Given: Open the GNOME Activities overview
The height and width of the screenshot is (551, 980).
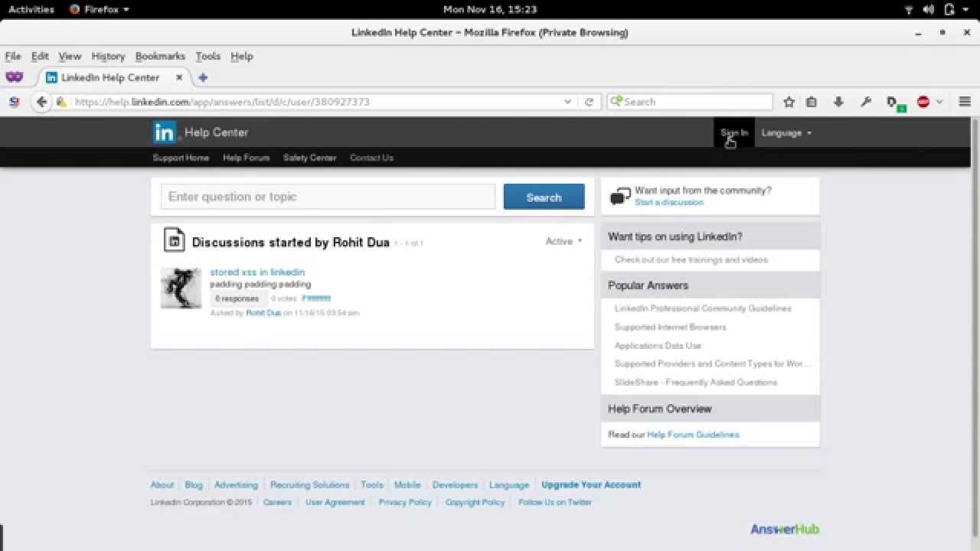Looking at the screenshot, I should (x=31, y=9).
